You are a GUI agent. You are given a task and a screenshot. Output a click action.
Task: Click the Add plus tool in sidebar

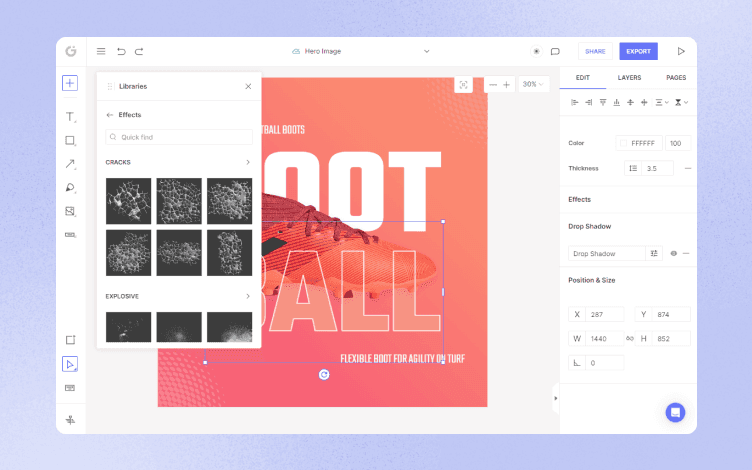[70, 83]
